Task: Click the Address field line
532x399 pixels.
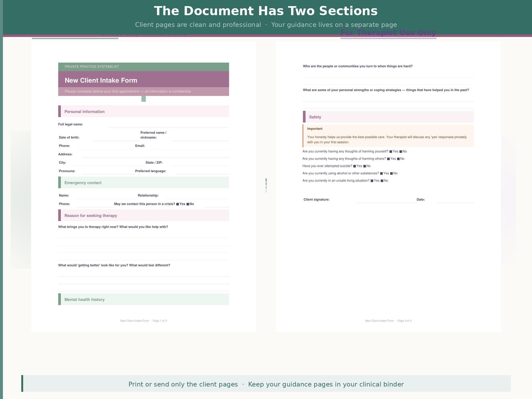Action: coord(155,155)
